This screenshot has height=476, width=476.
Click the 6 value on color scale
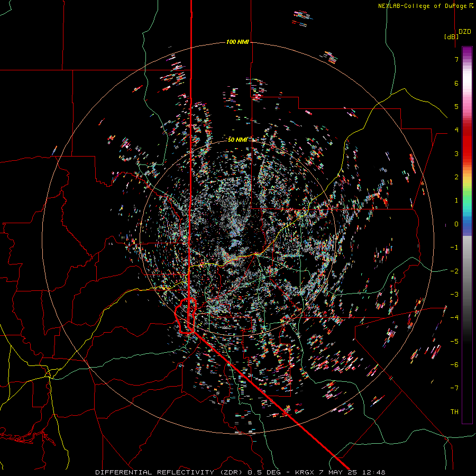click(456, 83)
